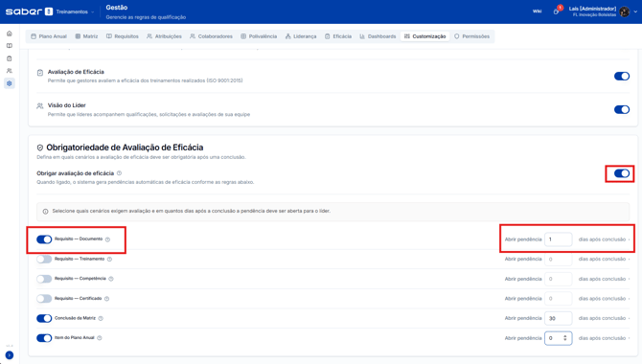Click the Lais [Administrador] user name
This screenshot has width=642, height=364.
[x=592, y=9]
